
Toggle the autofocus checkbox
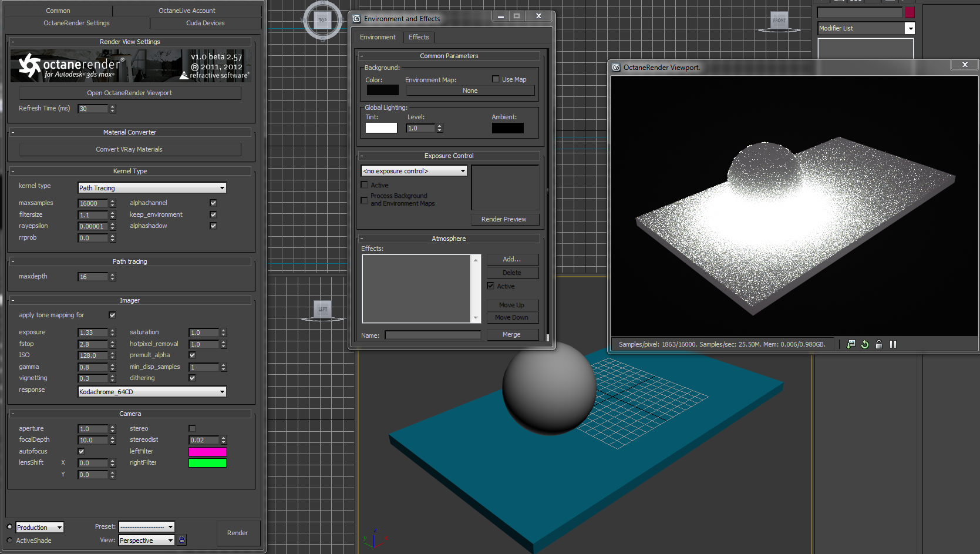click(81, 451)
